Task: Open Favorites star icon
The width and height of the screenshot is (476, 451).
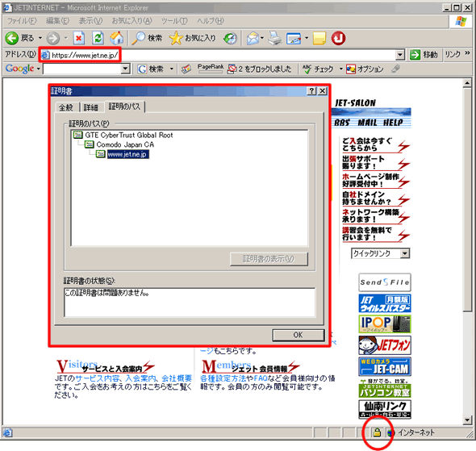Action: pos(175,38)
